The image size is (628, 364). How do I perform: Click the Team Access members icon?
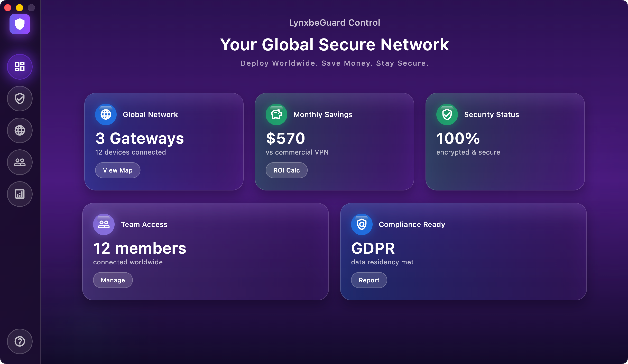point(103,224)
